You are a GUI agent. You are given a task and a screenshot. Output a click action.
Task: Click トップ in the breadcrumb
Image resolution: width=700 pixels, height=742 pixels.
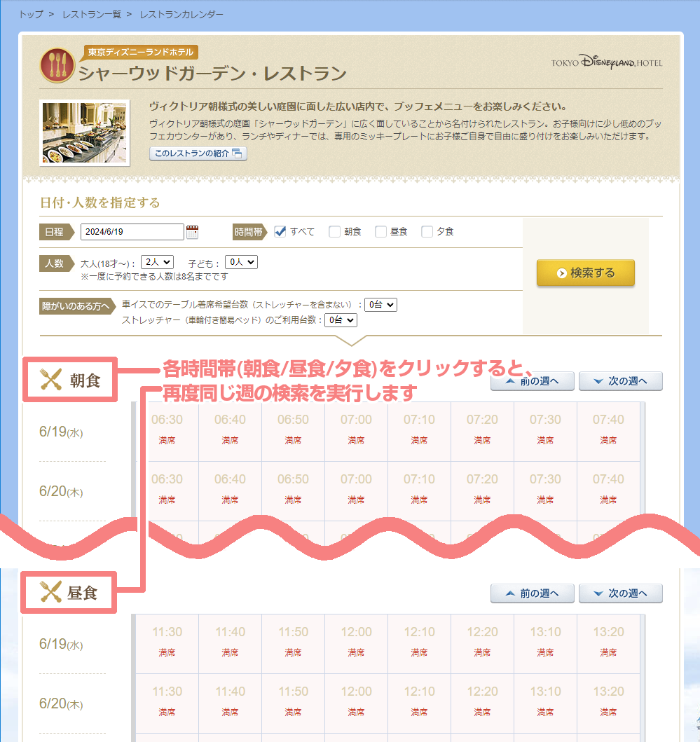tap(30, 15)
